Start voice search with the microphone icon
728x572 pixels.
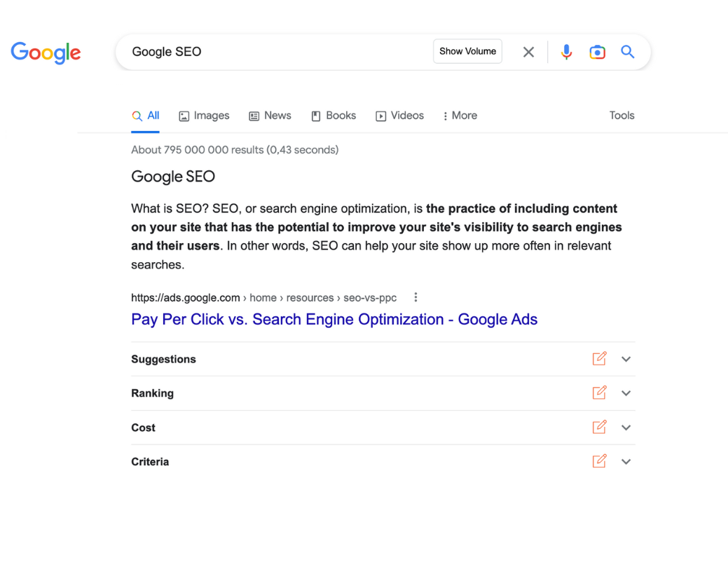(x=566, y=52)
